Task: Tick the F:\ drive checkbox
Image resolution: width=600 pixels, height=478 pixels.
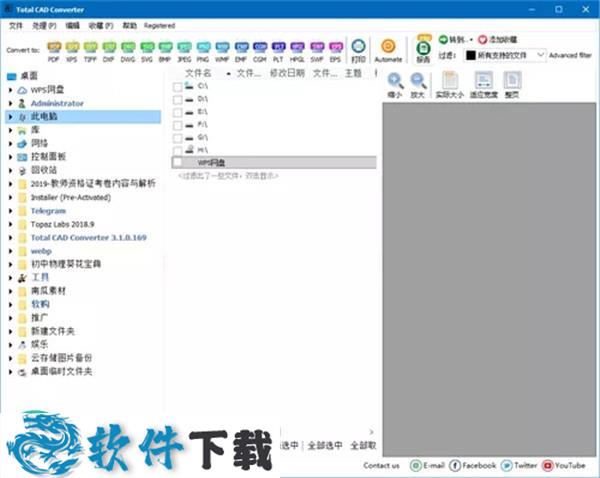Action: tap(177, 126)
